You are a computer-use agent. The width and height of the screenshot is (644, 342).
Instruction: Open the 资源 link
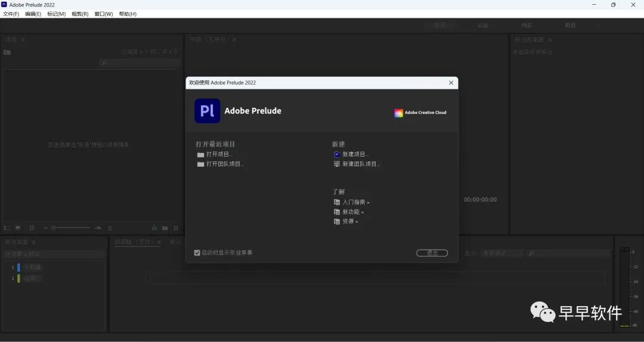click(351, 221)
